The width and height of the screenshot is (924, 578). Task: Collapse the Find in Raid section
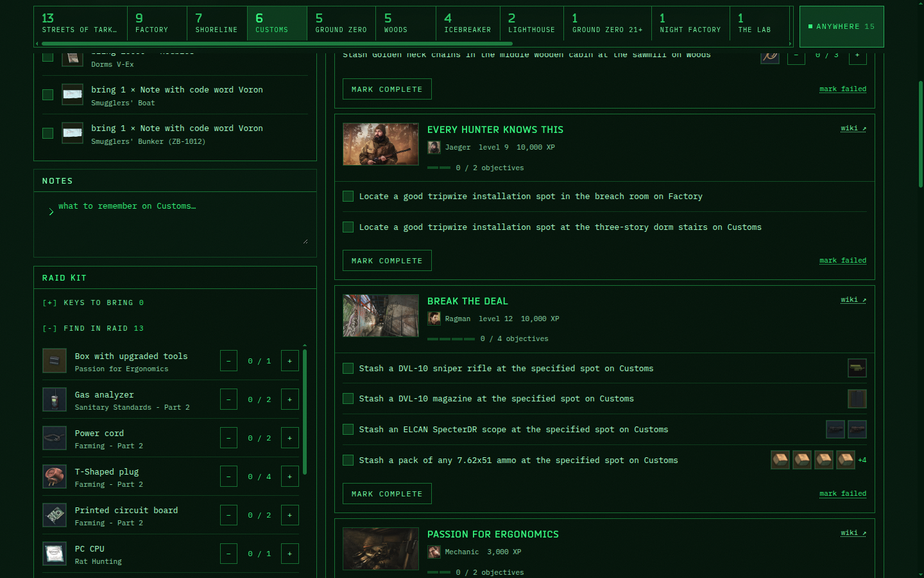[93, 328]
